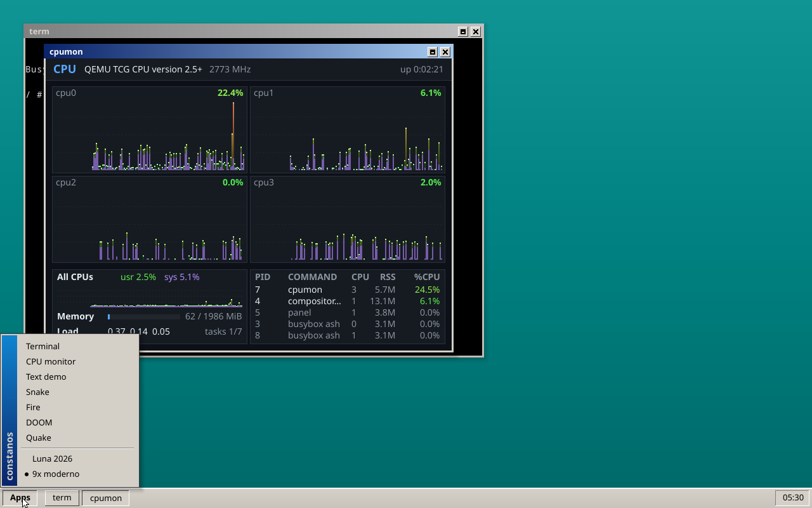Click the cpu0 usage graph
This screenshot has width=812, height=508.
(150, 130)
